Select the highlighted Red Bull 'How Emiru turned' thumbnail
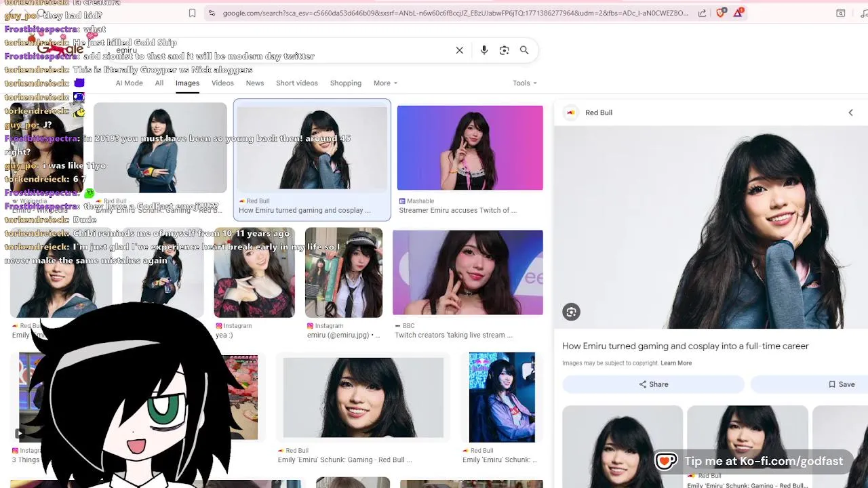The width and height of the screenshot is (868, 488). point(312,148)
